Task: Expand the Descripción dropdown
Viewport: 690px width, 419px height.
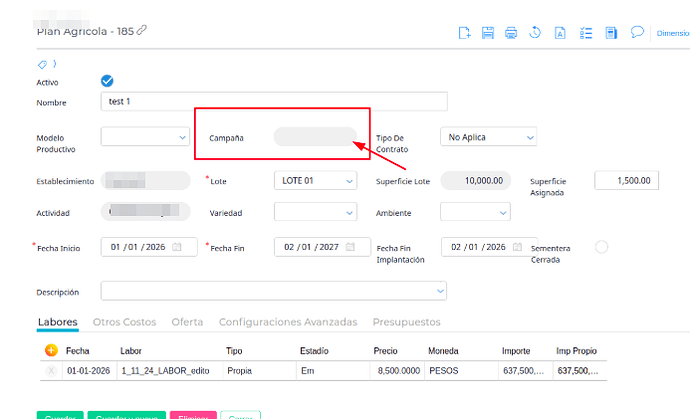Action: coord(274,291)
